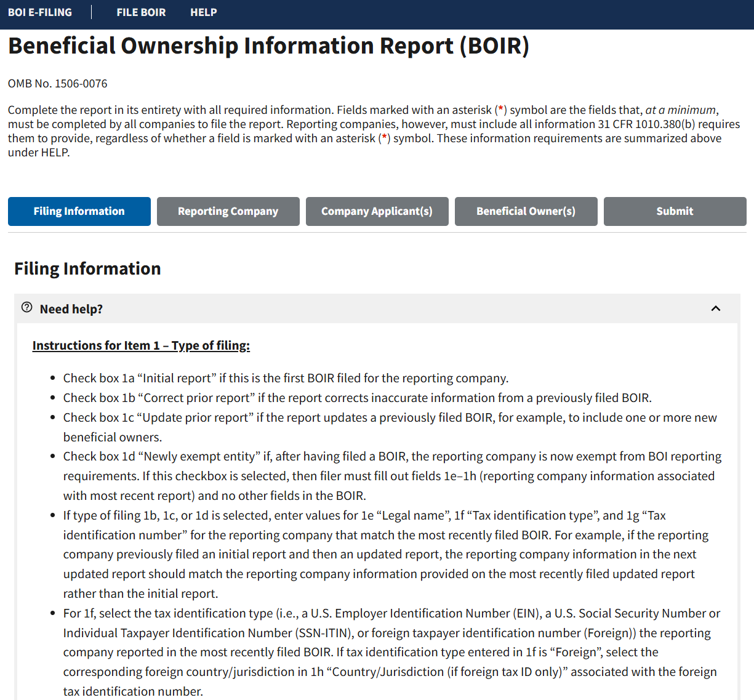Open the BOI E-FILING home link
This screenshot has height=700, width=754.
click(40, 12)
